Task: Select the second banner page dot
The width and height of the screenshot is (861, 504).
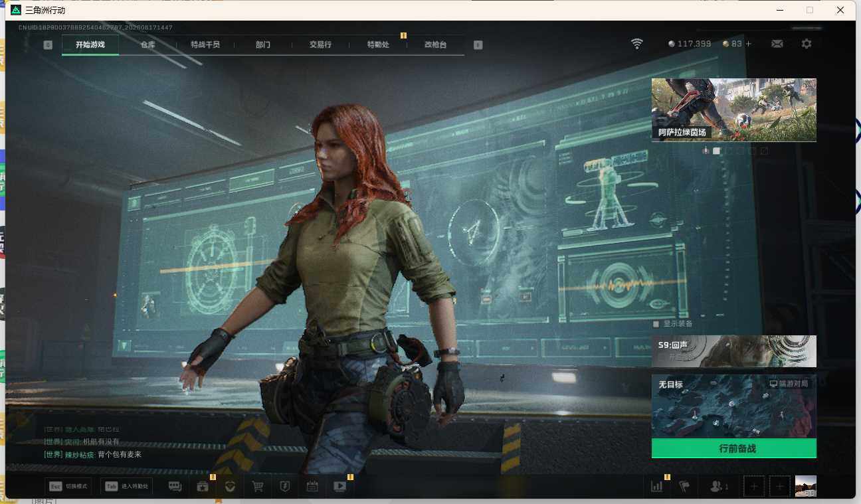Action: coord(717,151)
